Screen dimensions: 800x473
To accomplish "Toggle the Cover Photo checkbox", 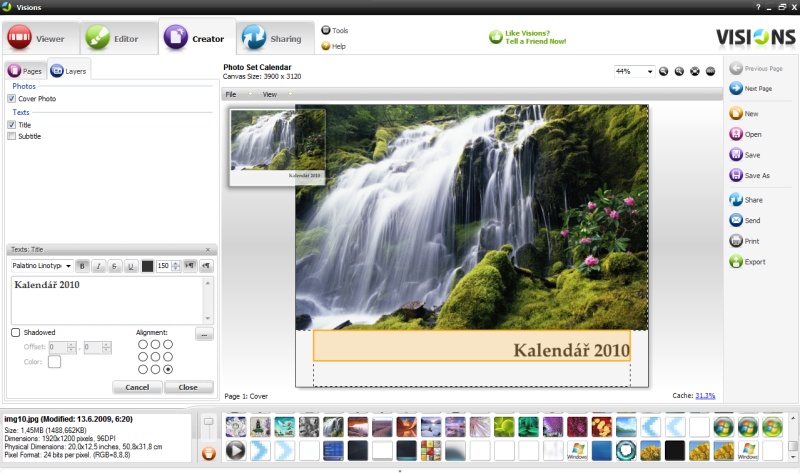I will (x=11, y=98).
